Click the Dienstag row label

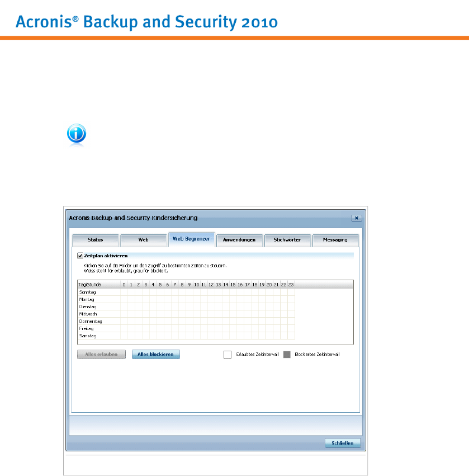[88, 307]
